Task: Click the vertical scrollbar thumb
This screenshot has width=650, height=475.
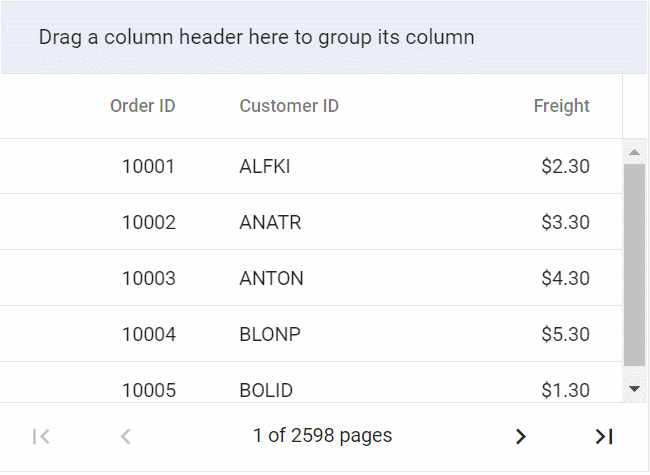Action: 634,265
